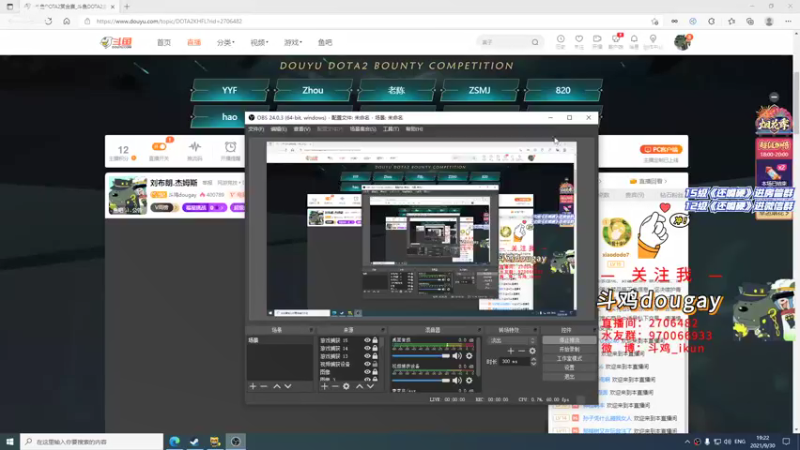Remove the selected source
The height and width of the screenshot is (450, 800).
click(x=335, y=386)
